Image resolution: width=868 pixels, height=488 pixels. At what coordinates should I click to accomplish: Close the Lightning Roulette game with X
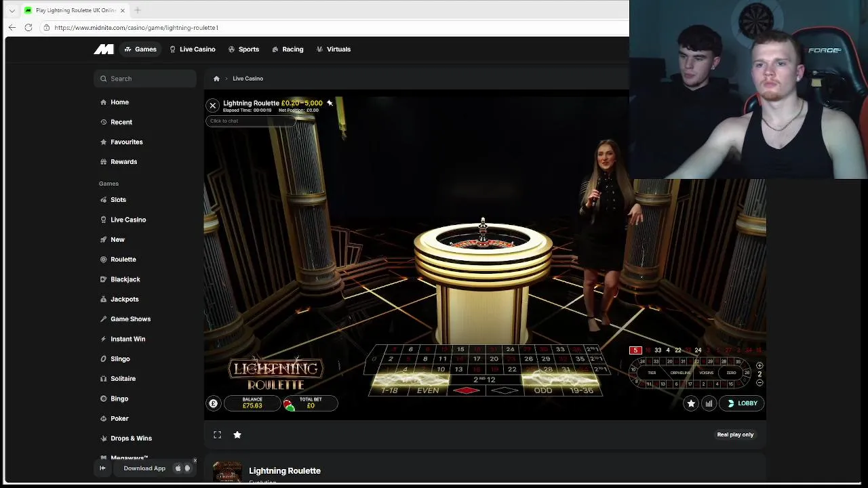coord(213,105)
